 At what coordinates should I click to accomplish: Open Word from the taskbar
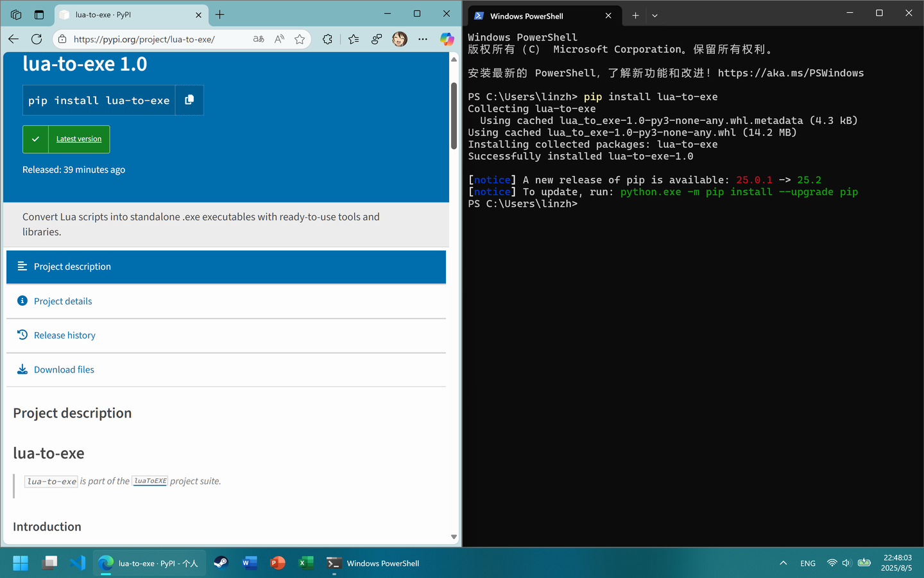[249, 563]
